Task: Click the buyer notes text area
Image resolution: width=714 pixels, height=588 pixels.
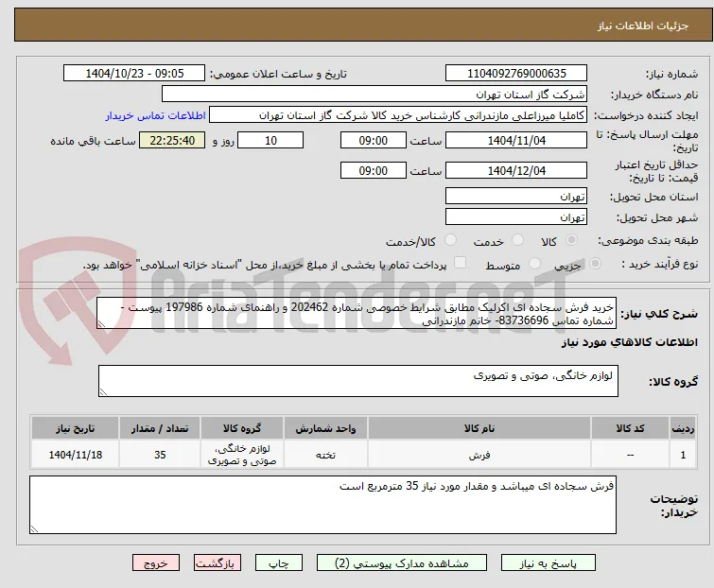Action: (x=322, y=505)
